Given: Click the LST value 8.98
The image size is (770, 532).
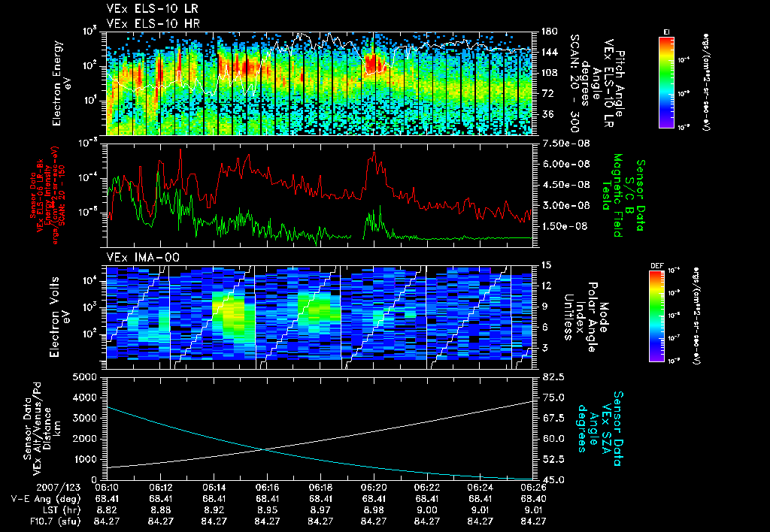Looking at the screenshot, I should [374, 510].
